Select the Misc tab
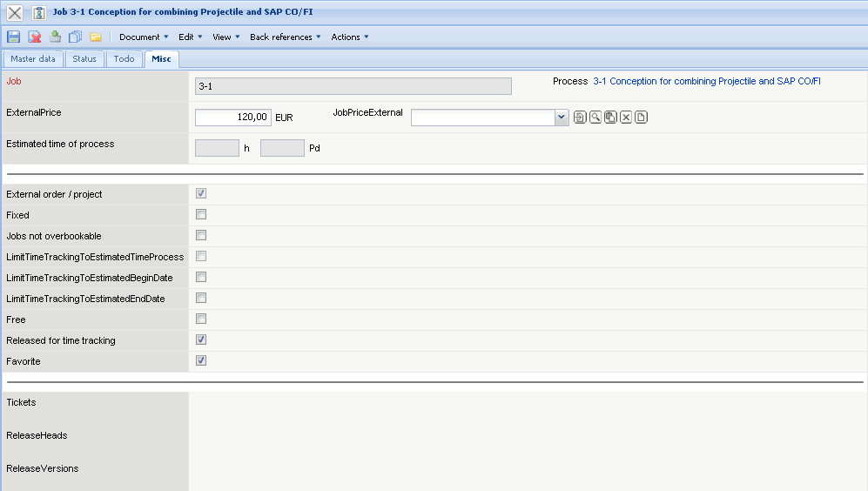868x491 pixels. pyautogui.click(x=162, y=58)
